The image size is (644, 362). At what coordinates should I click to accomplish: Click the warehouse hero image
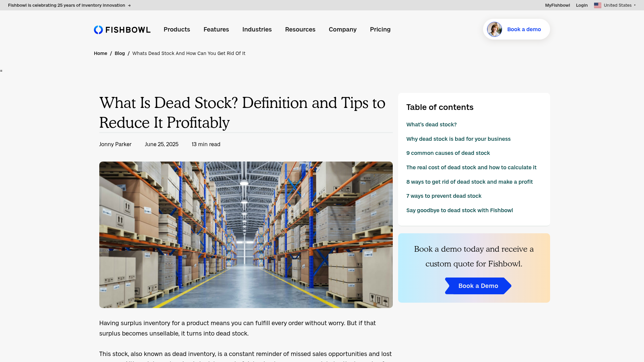(x=246, y=235)
